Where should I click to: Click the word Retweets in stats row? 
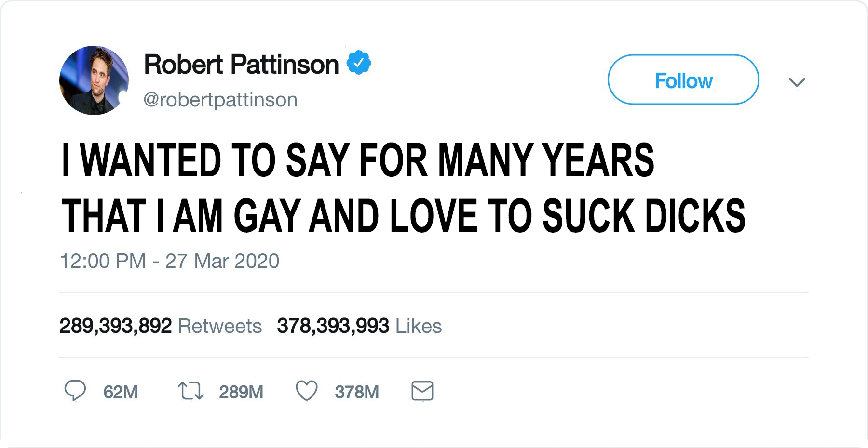coord(220,326)
